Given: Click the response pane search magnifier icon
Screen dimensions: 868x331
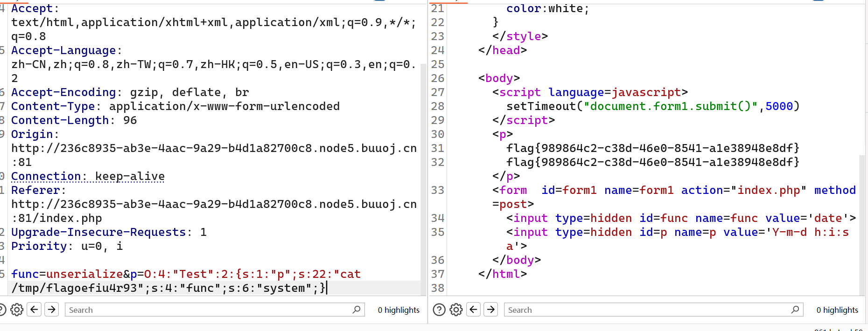Looking at the screenshot, I should click(795, 310).
